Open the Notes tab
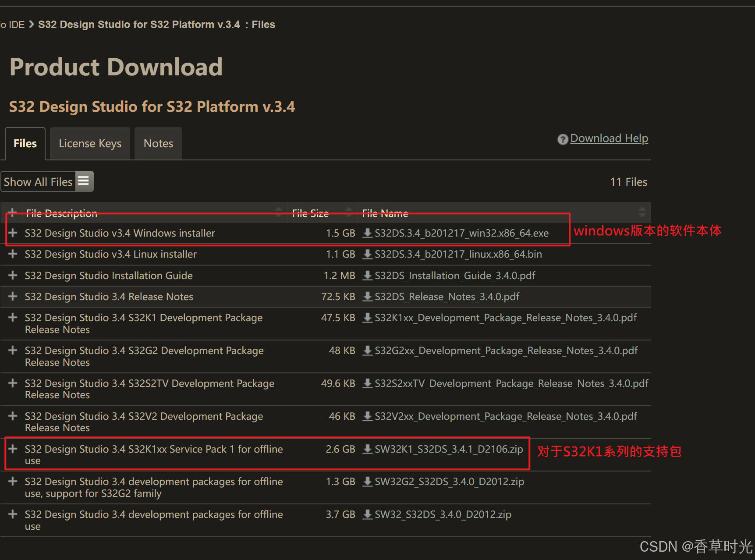The height and width of the screenshot is (560, 755). 158,144
